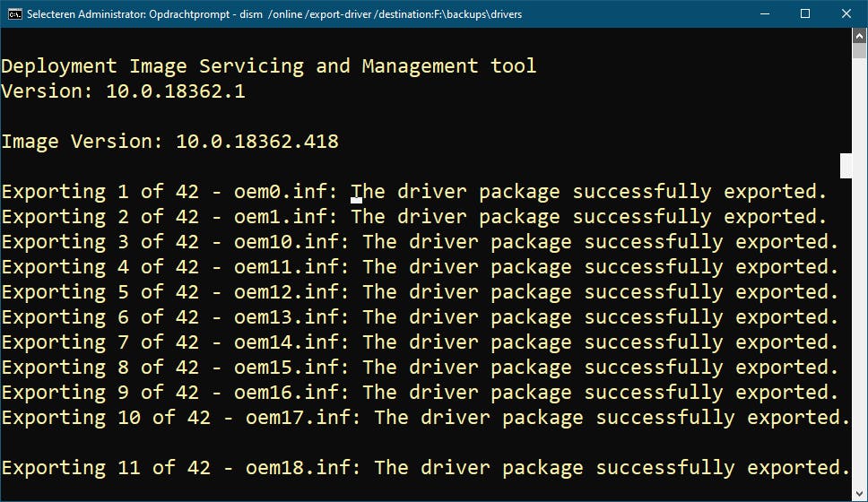This screenshot has width=868, height=502.
Task: Close the Command Prompt window
Action: (x=846, y=14)
